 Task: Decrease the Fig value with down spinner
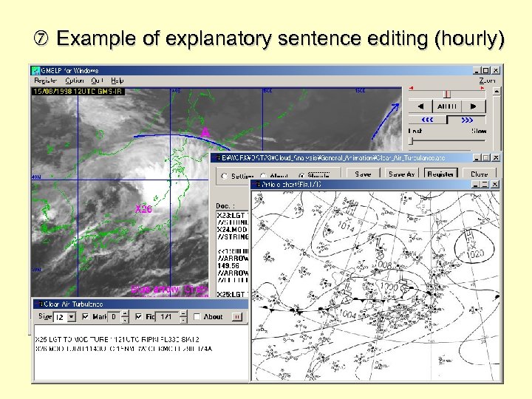pyautogui.click(x=183, y=320)
